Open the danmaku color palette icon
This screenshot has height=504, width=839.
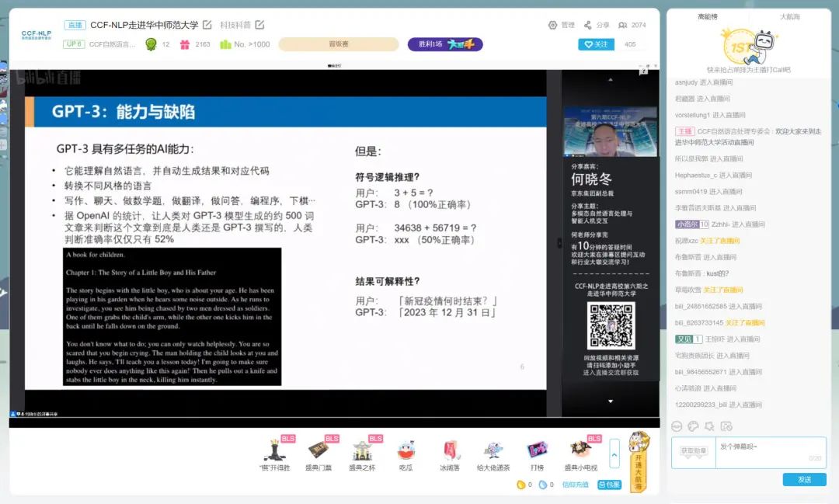[693, 426]
